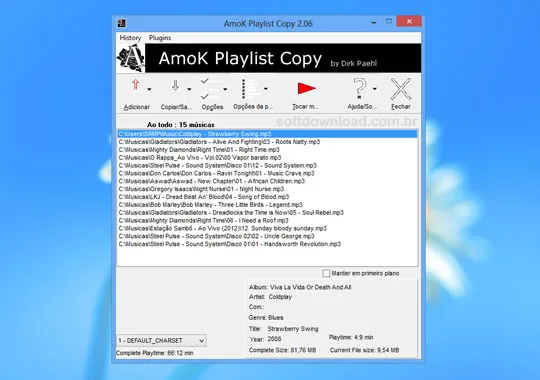Image resolution: width=540 pixels, height=380 pixels.
Task: Click the Fechar label
Action: 401,107
